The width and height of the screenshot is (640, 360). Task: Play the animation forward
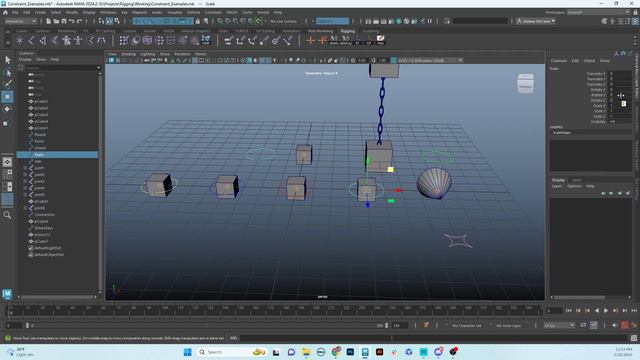606,311
